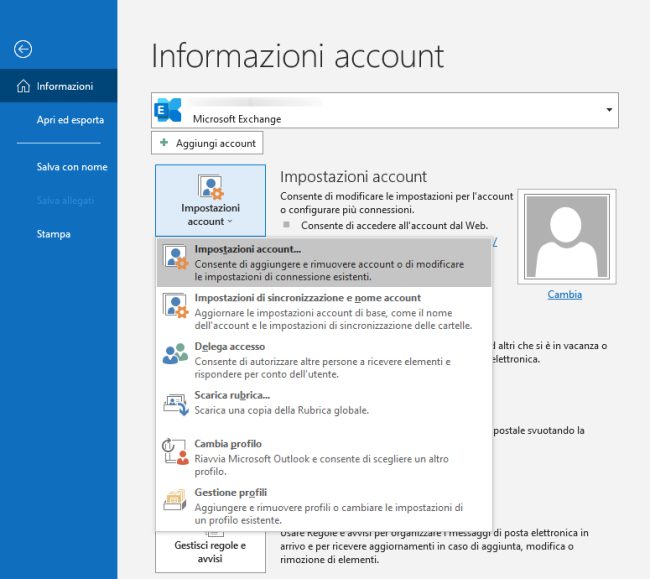The height and width of the screenshot is (579, 650).
Task: Click the Cambia photo link
Action: tap(565, 294)
